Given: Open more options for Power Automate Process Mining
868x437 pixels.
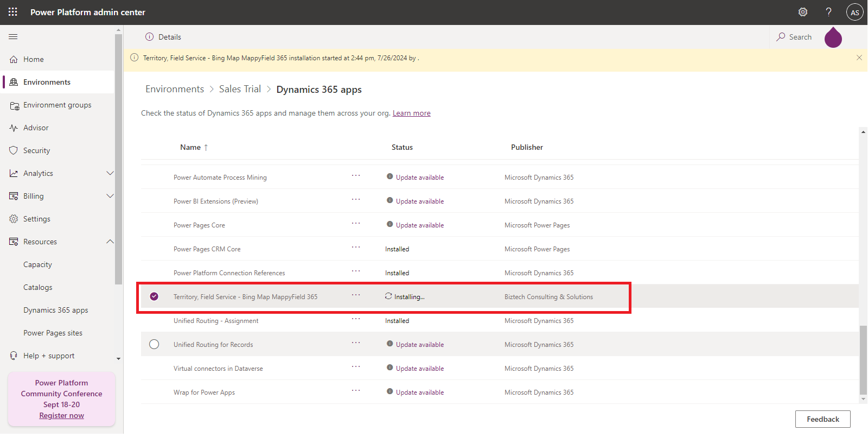Looking at the screenshot, I should click(356, 176).
